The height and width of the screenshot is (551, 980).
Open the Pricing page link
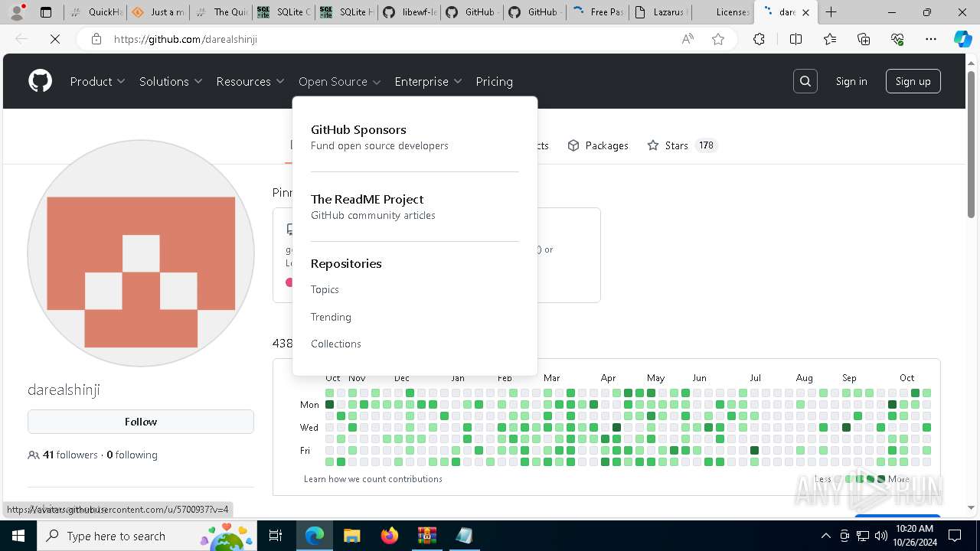click(x=494, y=81)
